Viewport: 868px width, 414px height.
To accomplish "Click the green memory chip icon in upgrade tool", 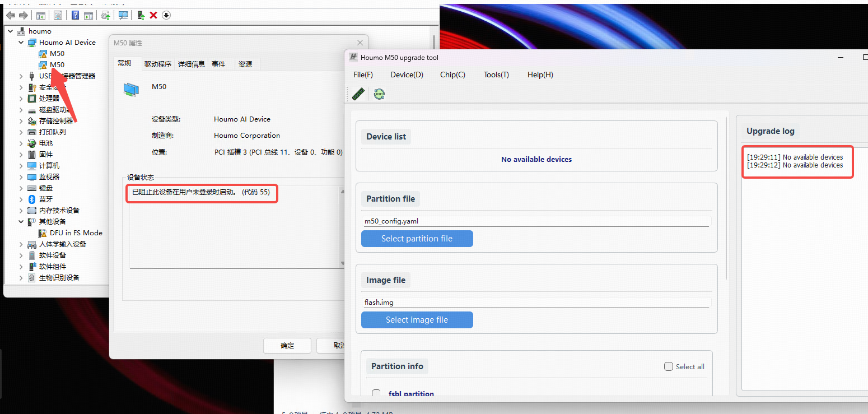I will click(x=358, y=94).
